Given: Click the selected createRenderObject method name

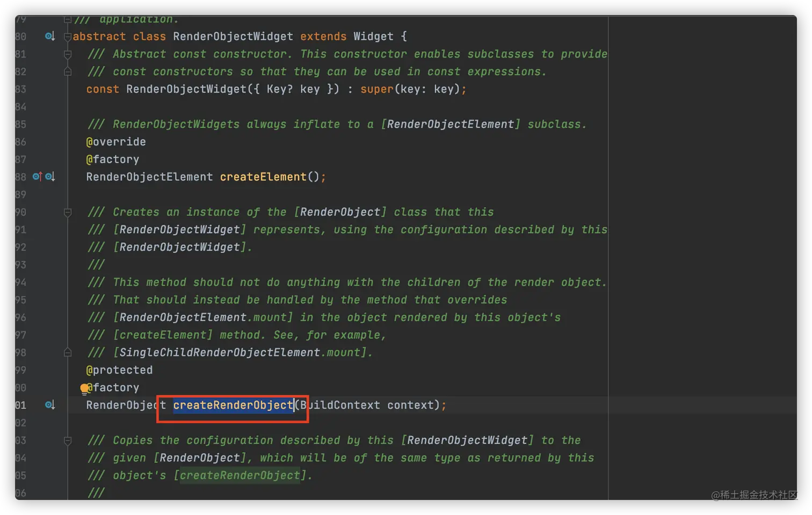Looking at the screenshot, I should point(233,405).
